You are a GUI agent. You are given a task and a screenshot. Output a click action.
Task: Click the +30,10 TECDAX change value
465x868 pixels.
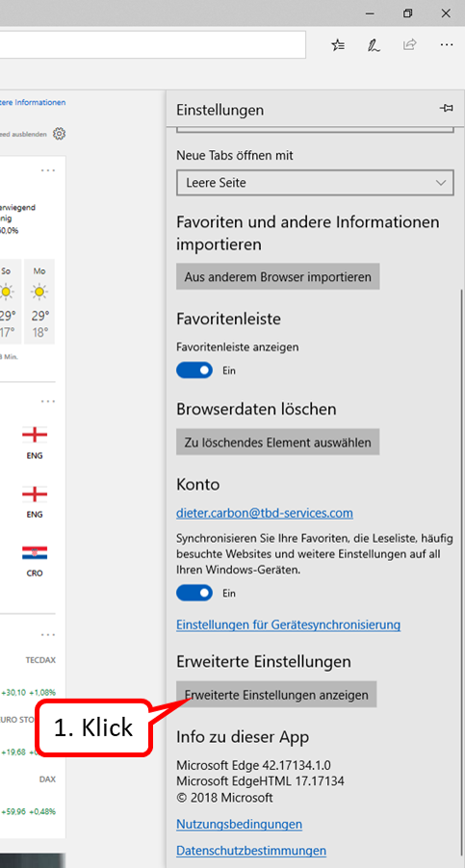[x=13, y=692]
